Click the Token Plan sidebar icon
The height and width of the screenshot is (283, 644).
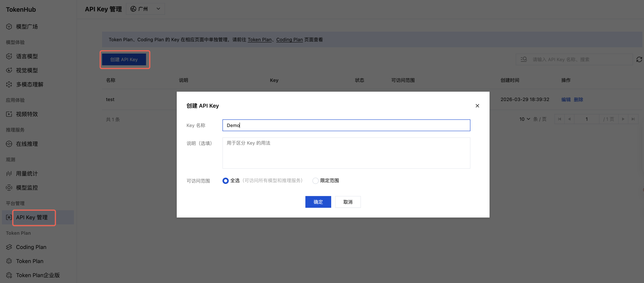point(9,261)
